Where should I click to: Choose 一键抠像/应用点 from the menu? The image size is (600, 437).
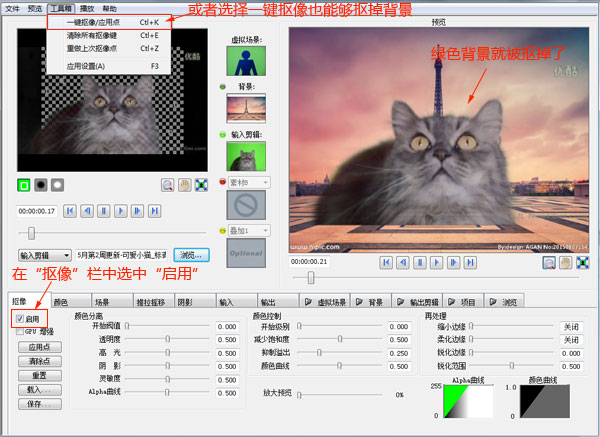tap(109, 22)
